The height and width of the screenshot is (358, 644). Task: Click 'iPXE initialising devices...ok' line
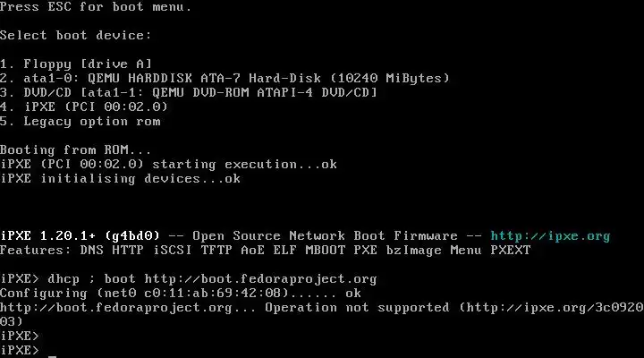coord(121,179)
